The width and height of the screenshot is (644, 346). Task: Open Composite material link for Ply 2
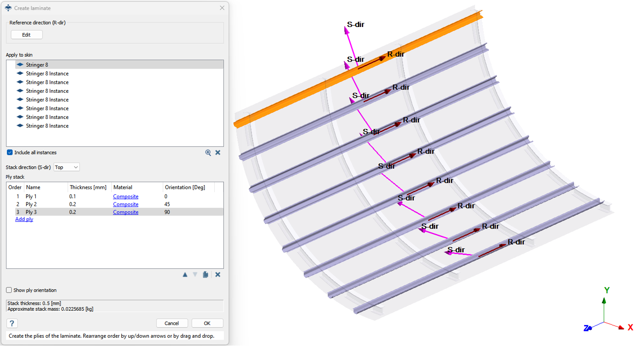tap(125, 204)
